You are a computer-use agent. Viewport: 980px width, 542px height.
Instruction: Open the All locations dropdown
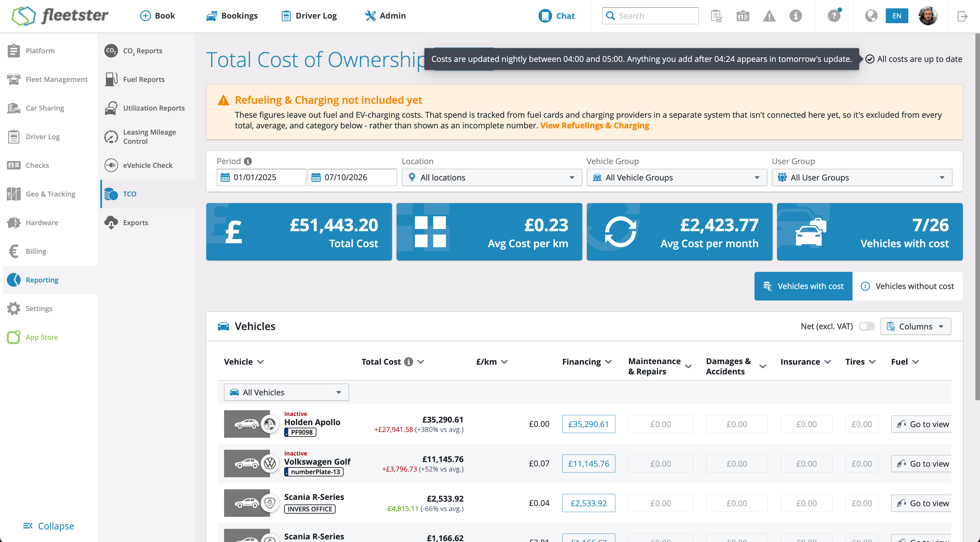[x=491, y=178]
